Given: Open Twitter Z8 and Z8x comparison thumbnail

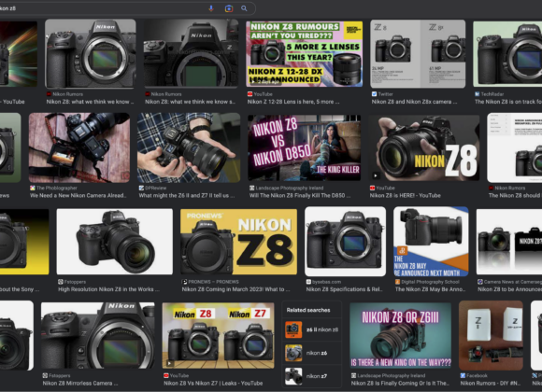Looking at the screenshot, I should coord(418,53).
